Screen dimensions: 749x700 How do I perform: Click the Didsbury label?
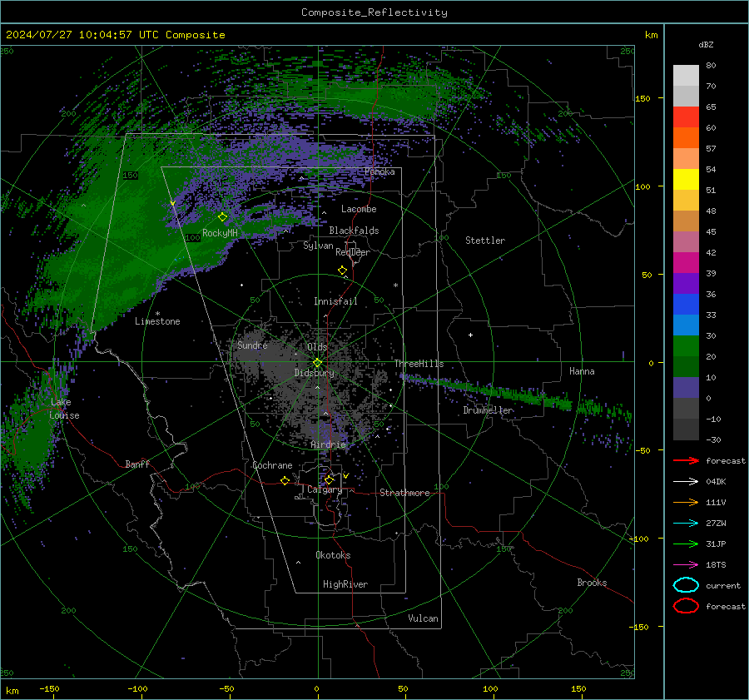click(314, 373)
